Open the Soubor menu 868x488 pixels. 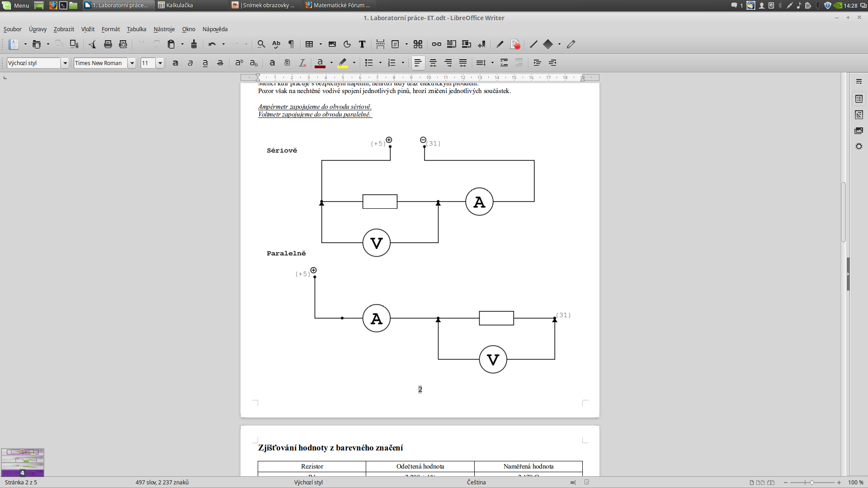[13, 29]
